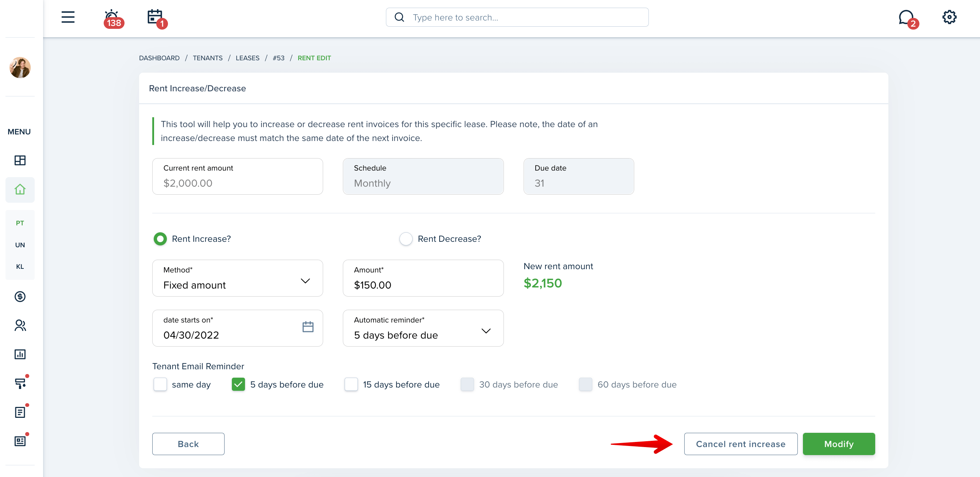The image size is (980, 477).
Task: Open the settings gear
Action: (949, 17)
